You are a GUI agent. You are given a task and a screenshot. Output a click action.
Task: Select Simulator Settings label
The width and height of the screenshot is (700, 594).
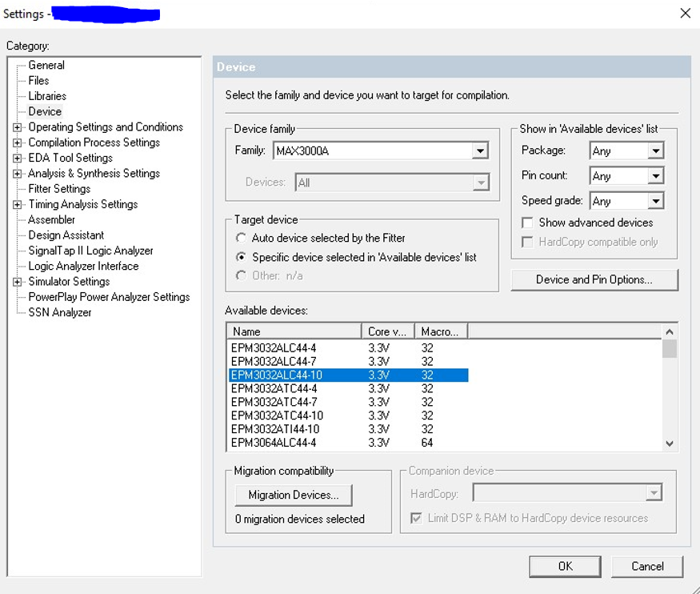(x=69, y=282)
